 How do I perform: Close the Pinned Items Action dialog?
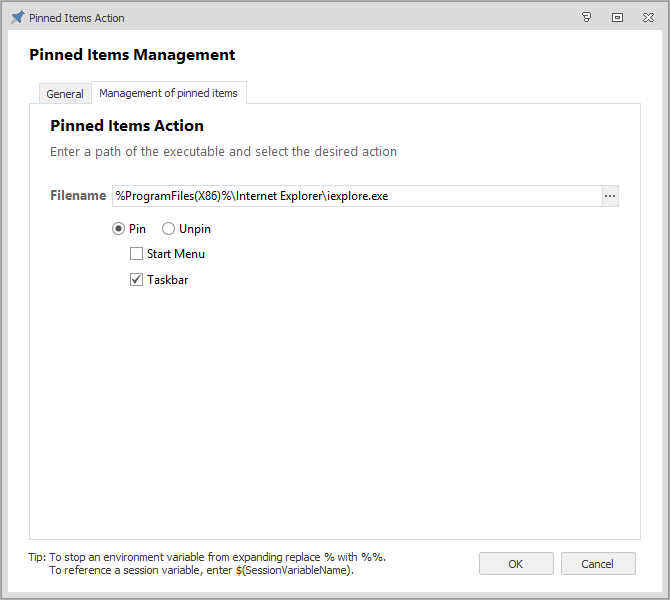[648, 17]
